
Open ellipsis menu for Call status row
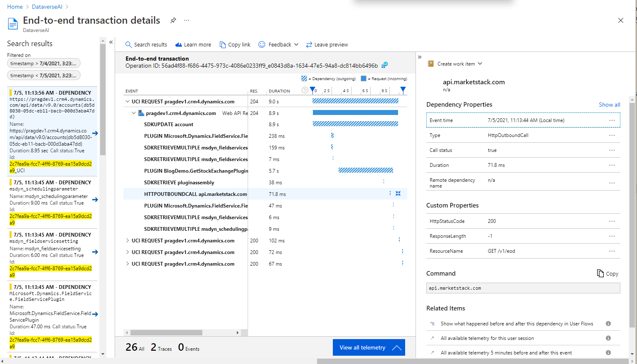point(612,150)
